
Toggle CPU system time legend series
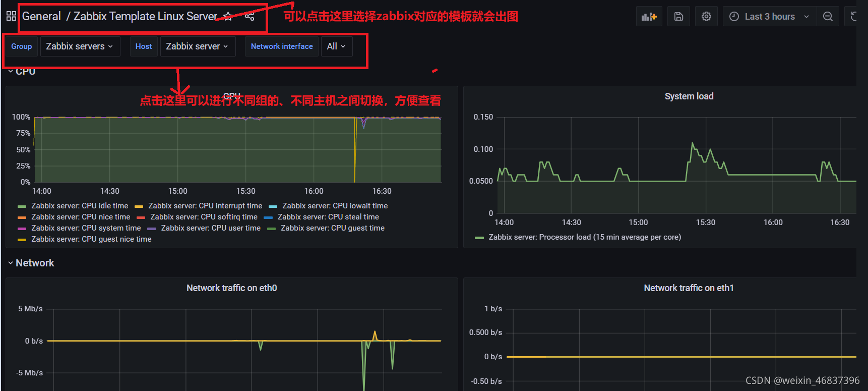[x=86, y=228]
